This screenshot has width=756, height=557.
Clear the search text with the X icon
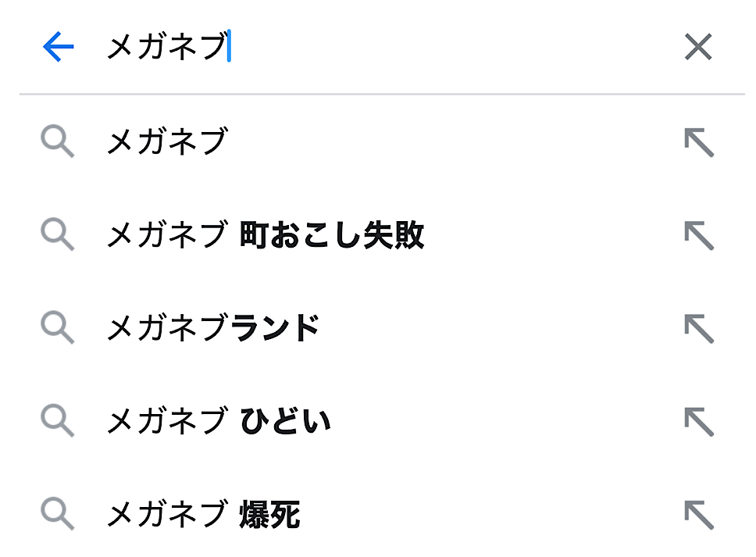[697, 48]
